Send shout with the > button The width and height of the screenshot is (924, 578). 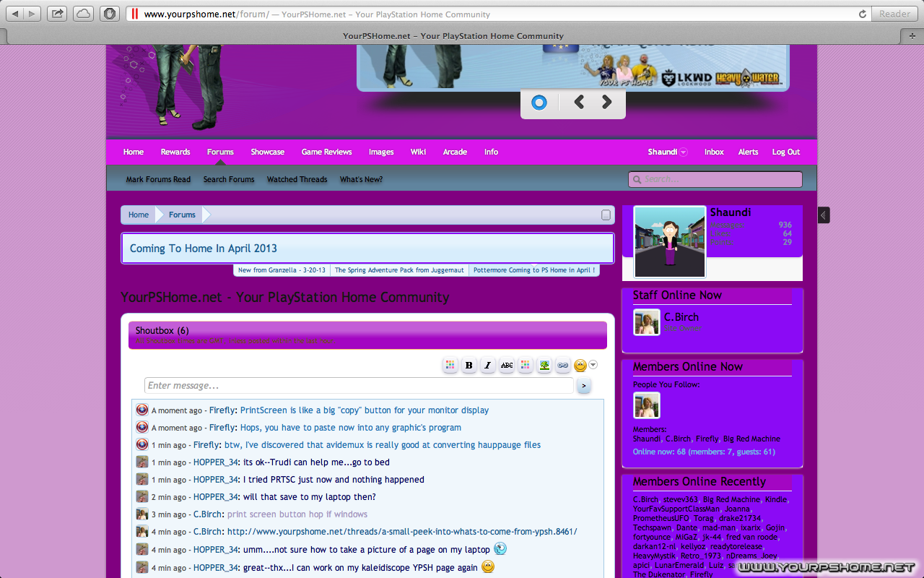point(584,386)
